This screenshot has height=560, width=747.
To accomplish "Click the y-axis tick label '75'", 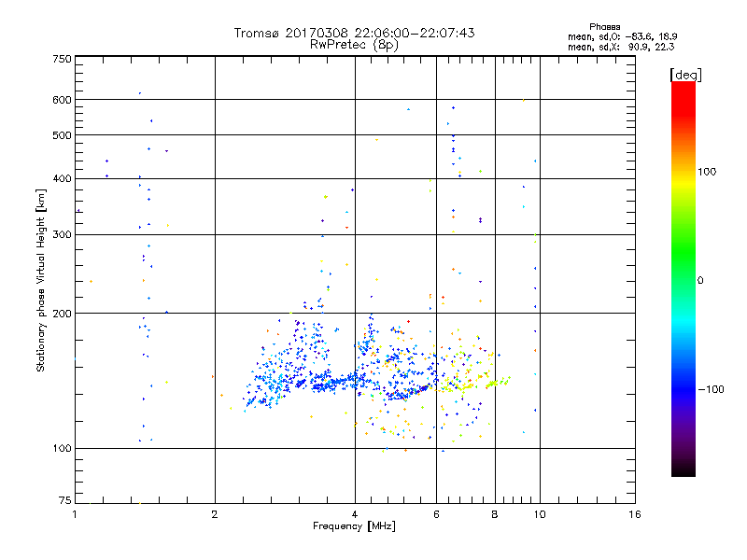I will tap(65, 500).
